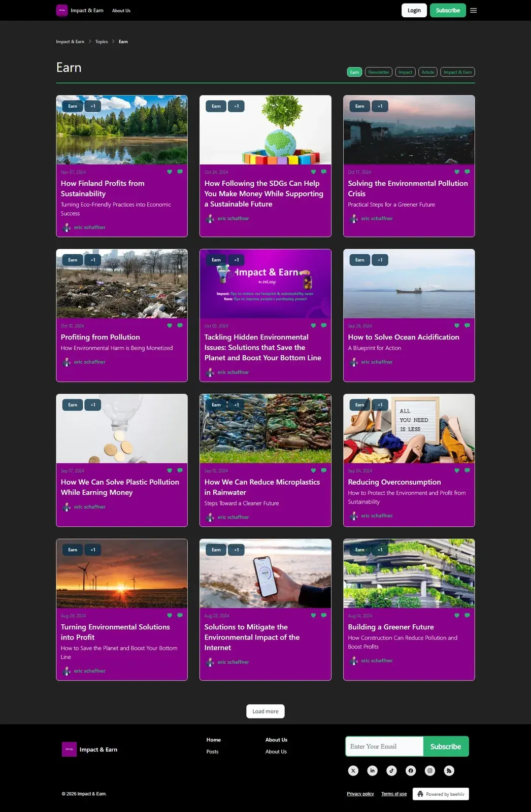Screen dimensions: 531x812
Task: Open comments on Ocean Acidification post
Action: click(x=467, y=326)
